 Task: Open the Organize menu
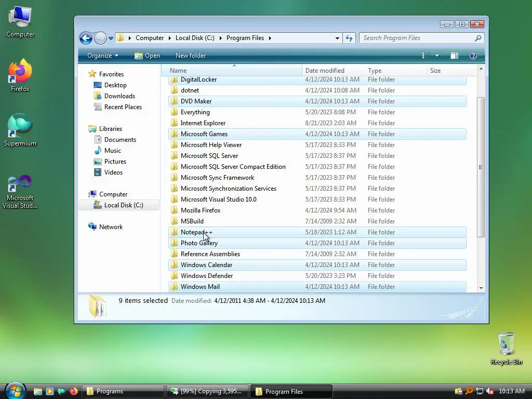click(103, 56)
